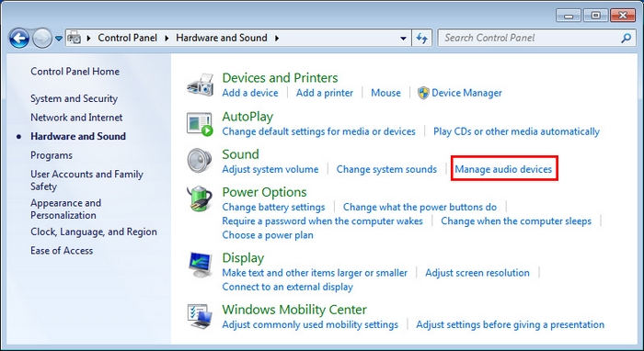This screenshot has width=644, height=351.
Task: Open System and Security category
Action: (x=74, y=98)
